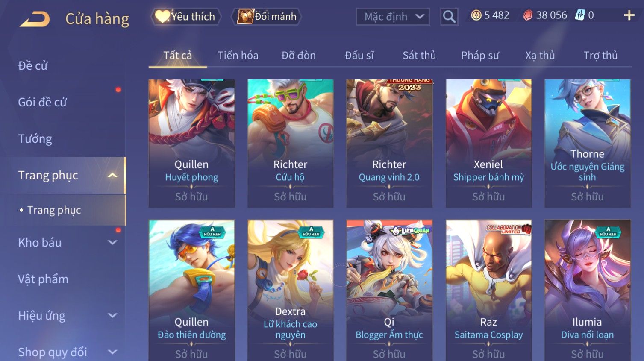Click the red ruby currency icon
This screenshot has width=644, height=361.
528,15
